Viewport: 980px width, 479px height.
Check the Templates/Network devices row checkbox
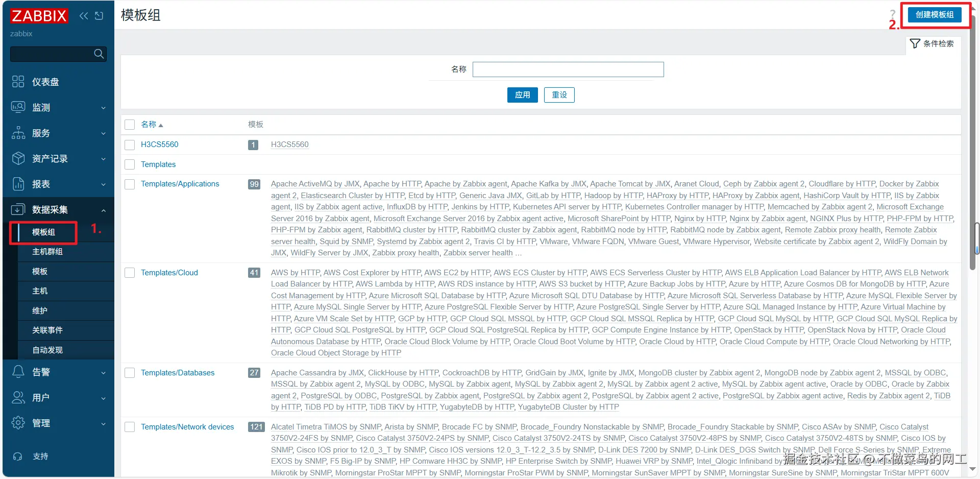[130, 427]
